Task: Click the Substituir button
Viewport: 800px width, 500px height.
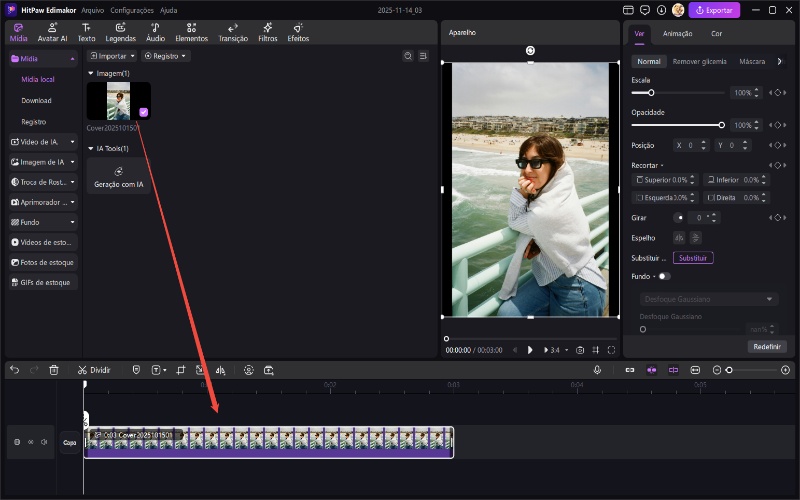Action: [693, 258]
